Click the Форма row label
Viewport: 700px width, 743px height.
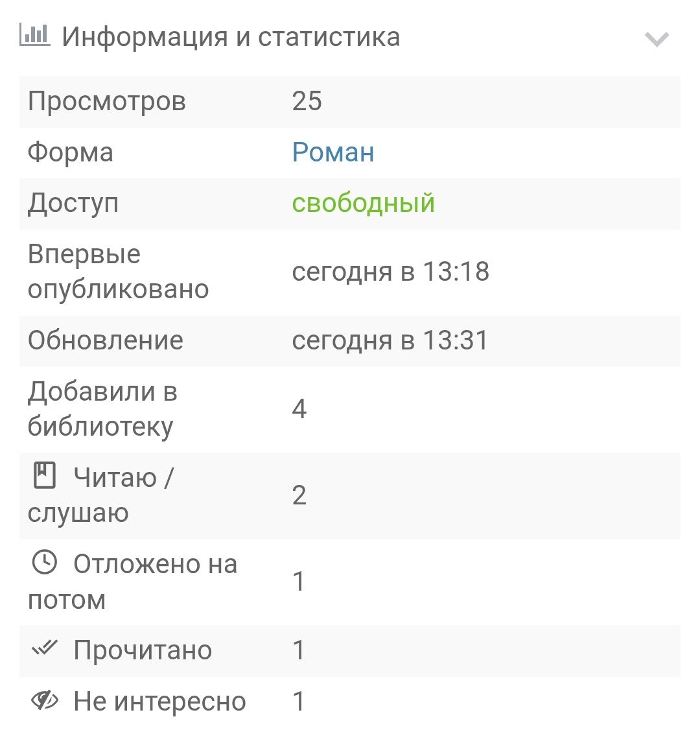coord(70,152)
